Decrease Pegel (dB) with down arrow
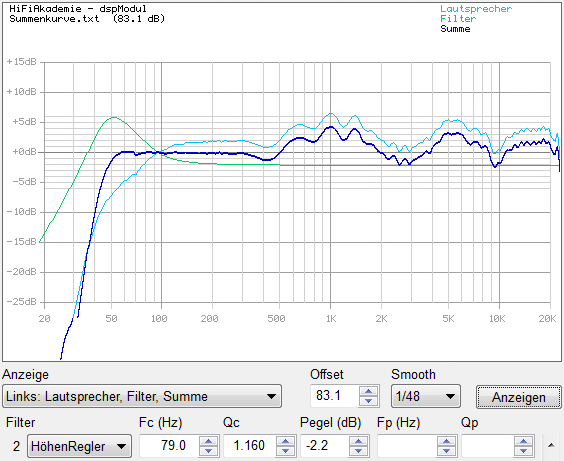The image size is (564, 461). (x=358, y=451)
